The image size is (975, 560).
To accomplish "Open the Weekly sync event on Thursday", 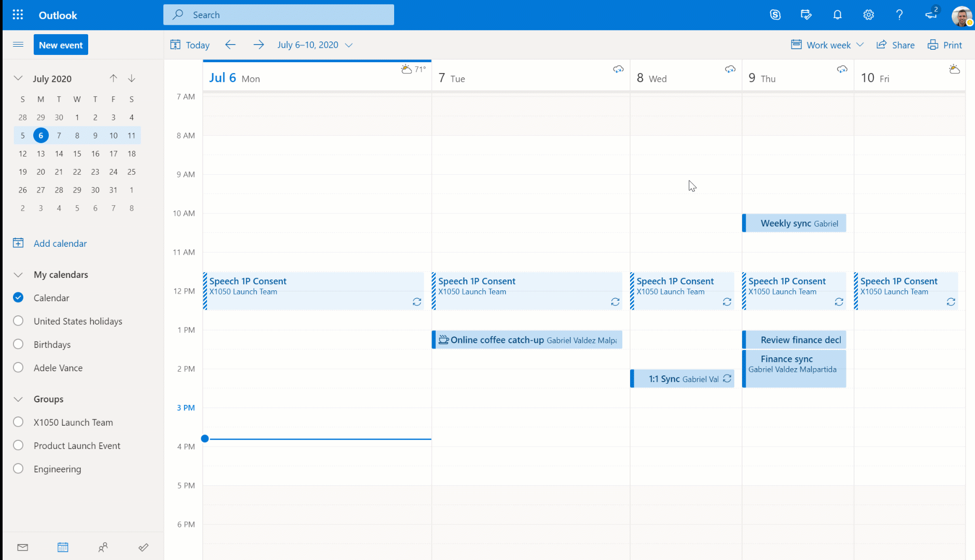I will pos(793,223).
